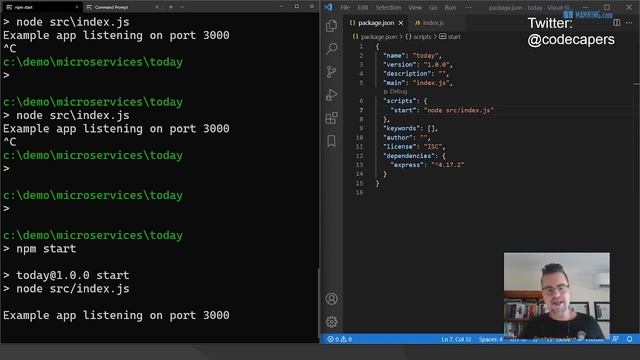This screenshot has width=640, height=360.
Task: Click the "version" line in editor
Action: point(418,64)
